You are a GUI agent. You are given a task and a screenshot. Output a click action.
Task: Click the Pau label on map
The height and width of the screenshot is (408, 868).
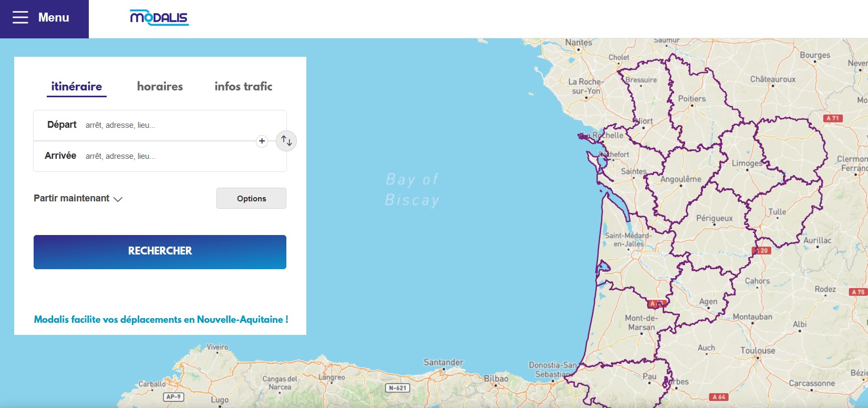point(649,376)
